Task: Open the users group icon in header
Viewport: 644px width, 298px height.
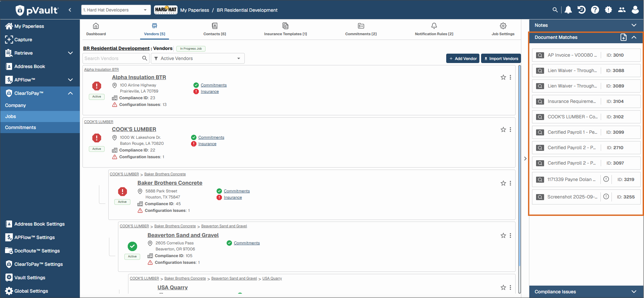Action: tap(622, 10)
